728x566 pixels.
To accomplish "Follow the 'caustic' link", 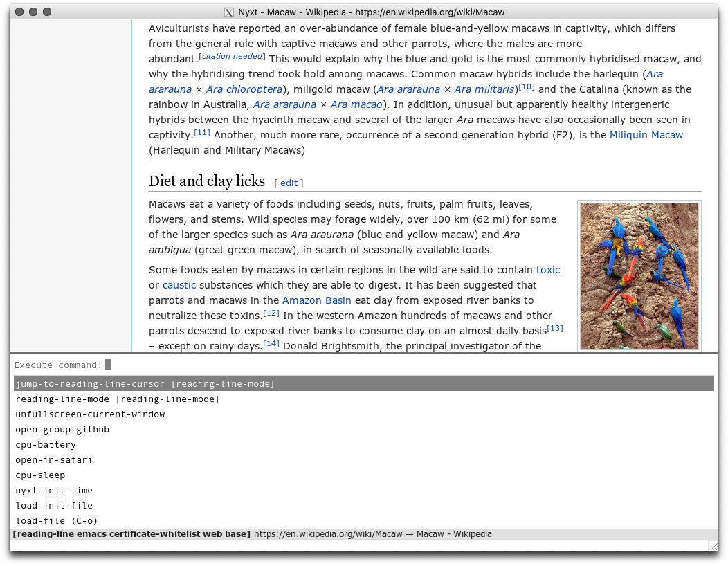I will tap(179, 285).
